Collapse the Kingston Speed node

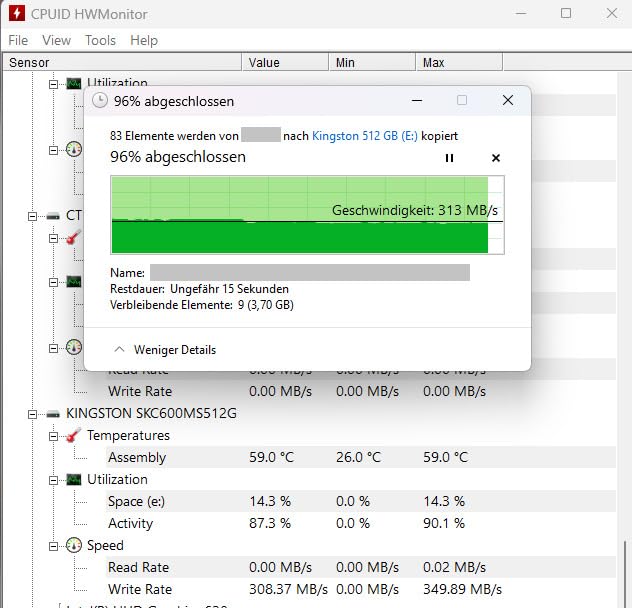coord(53,546)
